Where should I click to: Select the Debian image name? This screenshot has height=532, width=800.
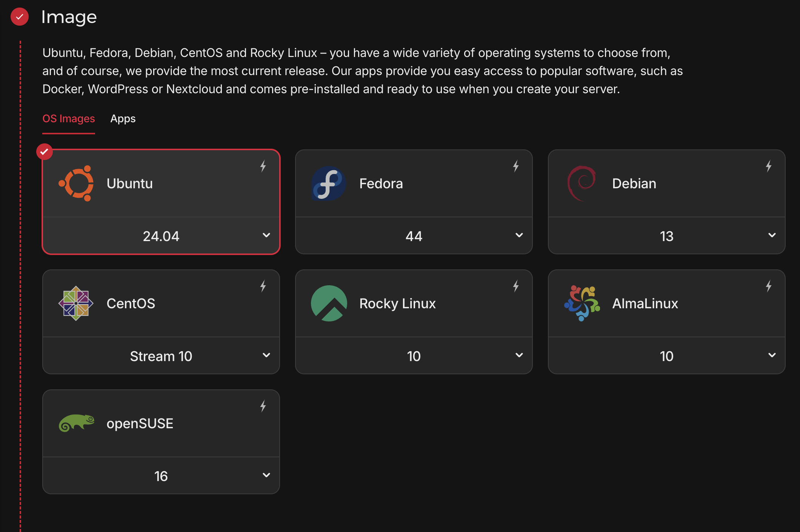(x=634, y=184)
